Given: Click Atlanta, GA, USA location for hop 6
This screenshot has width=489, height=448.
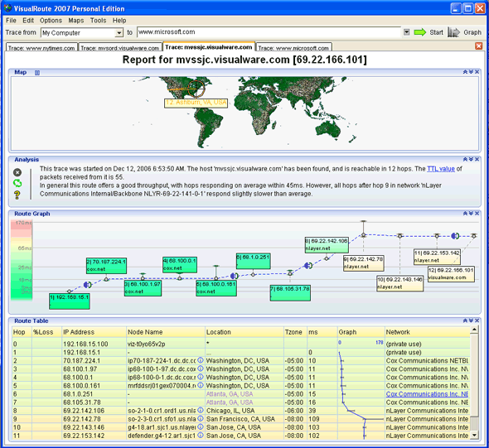Looking at the screenshot, I should tap(230, 394).
